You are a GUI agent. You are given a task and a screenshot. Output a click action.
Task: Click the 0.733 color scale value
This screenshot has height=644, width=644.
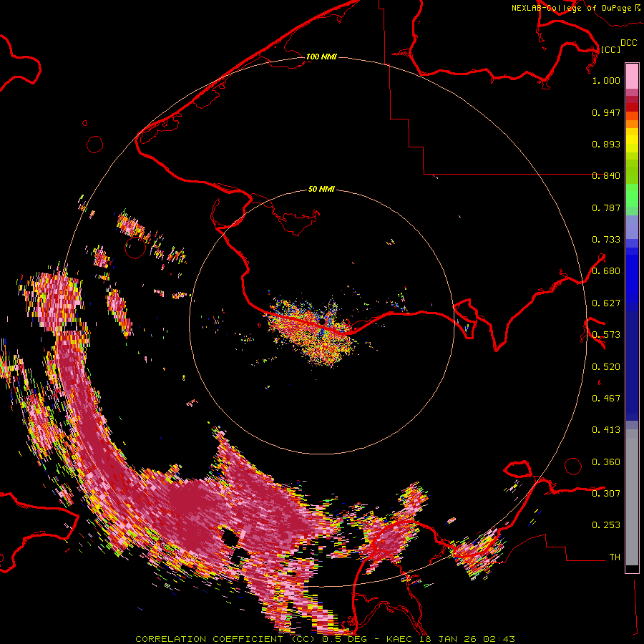pyautogui.click(x=606, y=240)
